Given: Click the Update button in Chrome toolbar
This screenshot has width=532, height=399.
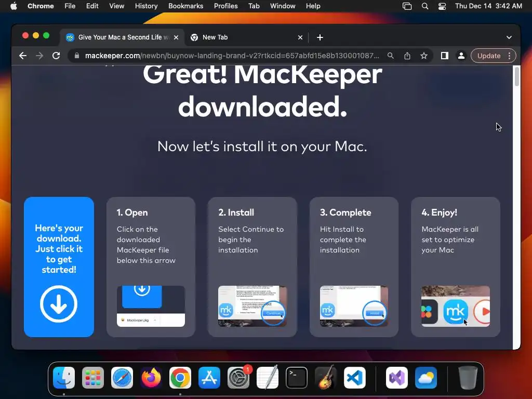Looking at the screenshot, I should point(489,56).
